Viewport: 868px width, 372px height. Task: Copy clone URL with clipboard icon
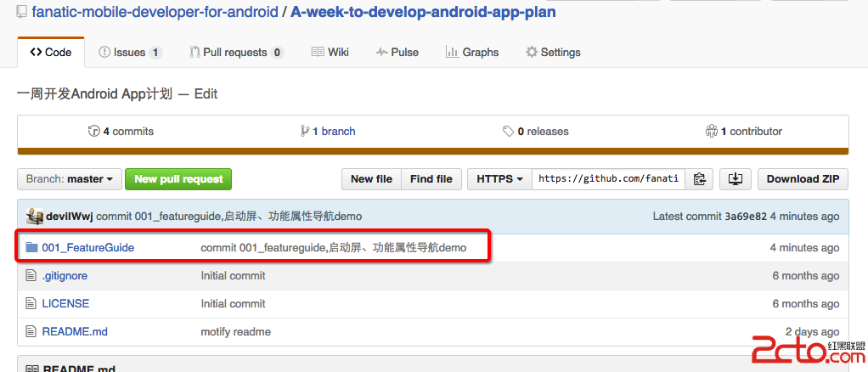pos(699,179)
